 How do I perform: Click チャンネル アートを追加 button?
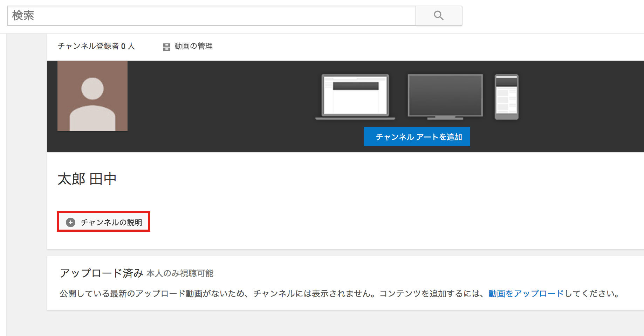pos(417,136)
